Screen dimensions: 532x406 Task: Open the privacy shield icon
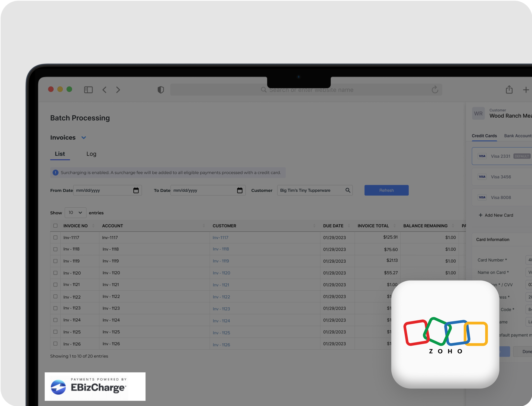161,90
